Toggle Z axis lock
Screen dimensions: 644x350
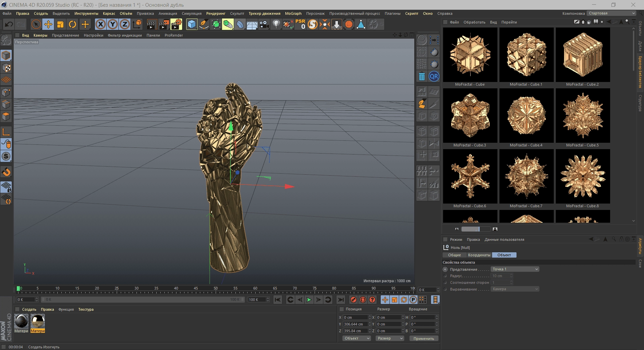point(125,24)
